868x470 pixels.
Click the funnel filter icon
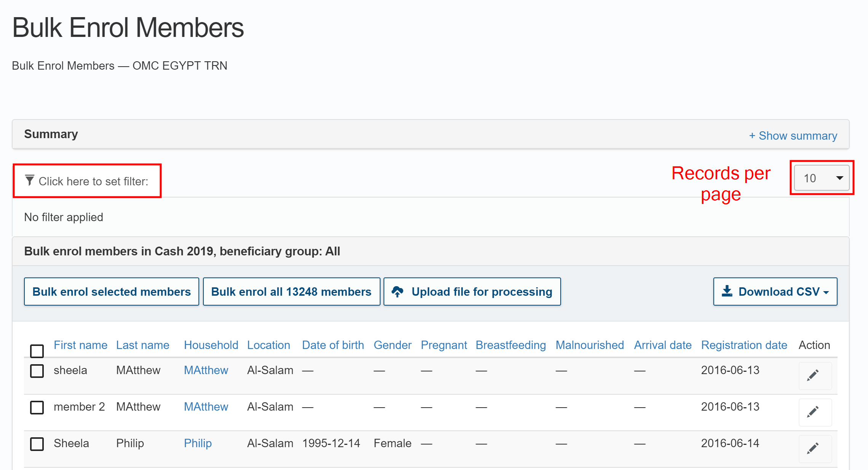pos(30,180)
